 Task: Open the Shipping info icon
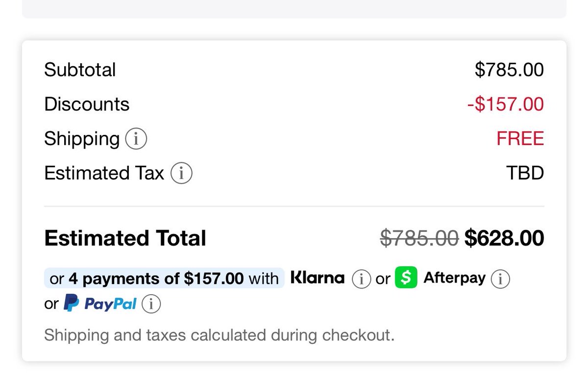[136, 139]
